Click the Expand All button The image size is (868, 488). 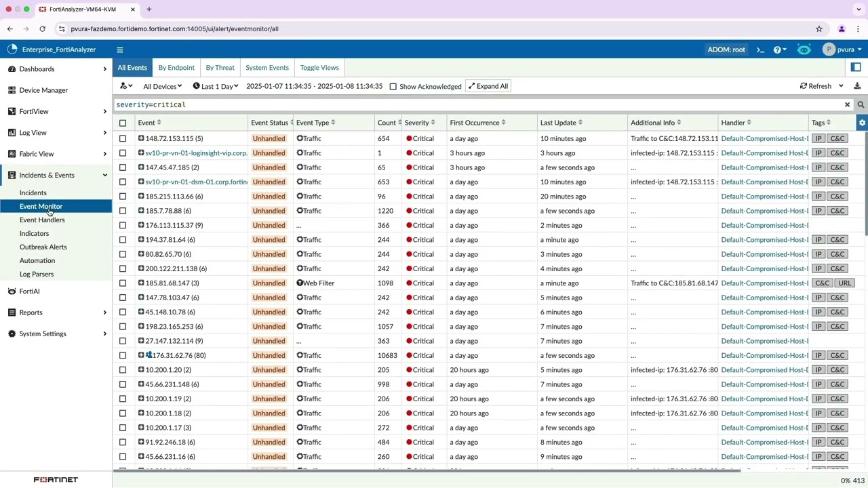(x=488, y=86)
